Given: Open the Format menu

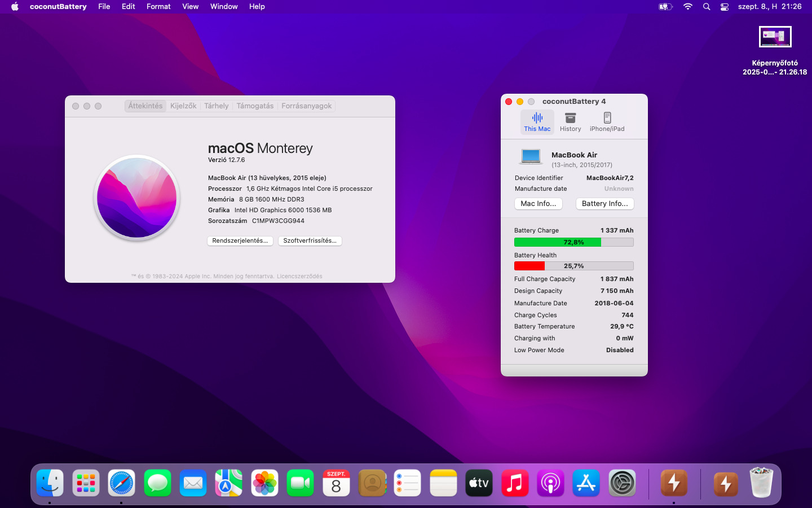Looking at the screenshot, I should (x=158, y=7).
